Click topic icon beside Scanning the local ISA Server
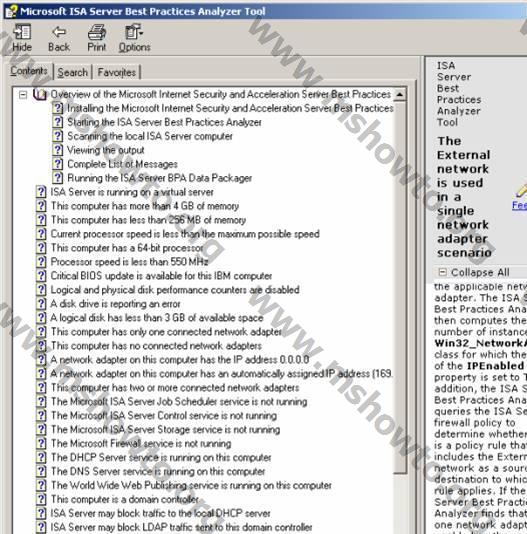527x534 pixels. tap(58, 136)
